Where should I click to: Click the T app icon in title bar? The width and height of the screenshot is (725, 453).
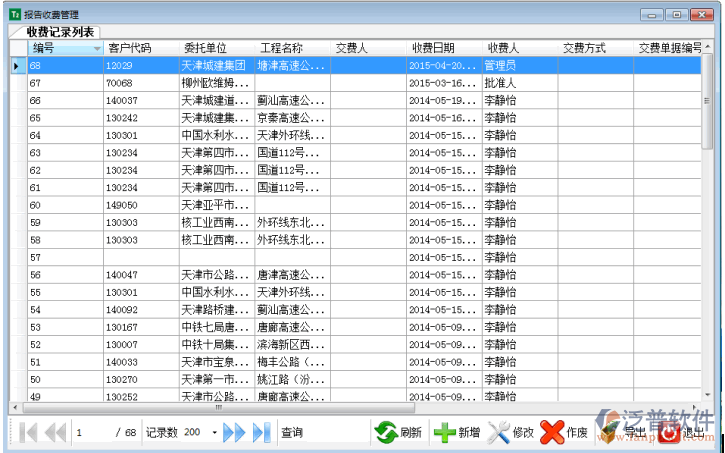click(15, 14)
